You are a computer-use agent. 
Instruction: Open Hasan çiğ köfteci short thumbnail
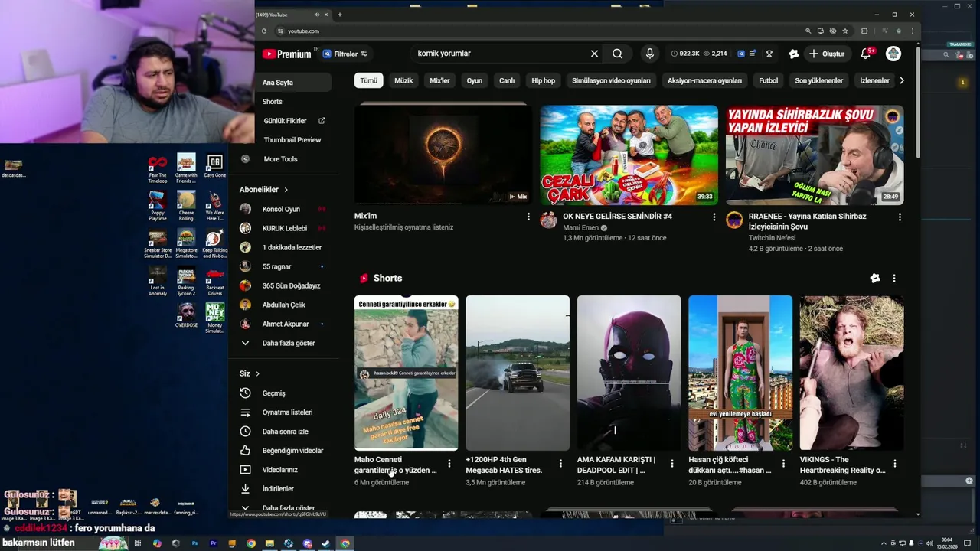click(x=740, y=373)
